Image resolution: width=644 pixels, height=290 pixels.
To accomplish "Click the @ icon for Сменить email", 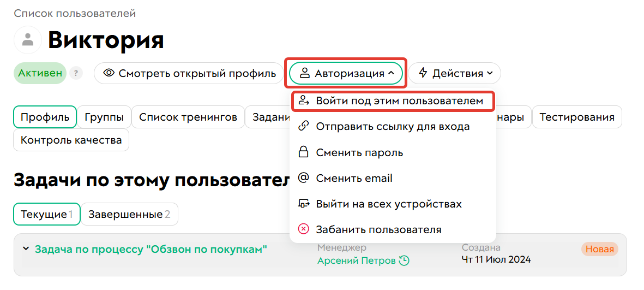I will (304, 178).
